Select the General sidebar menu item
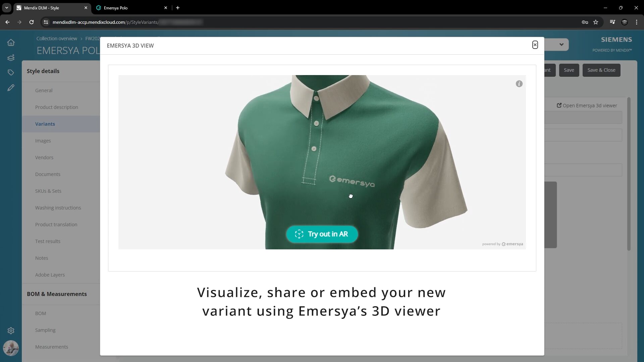 click(x=44, y=90)
